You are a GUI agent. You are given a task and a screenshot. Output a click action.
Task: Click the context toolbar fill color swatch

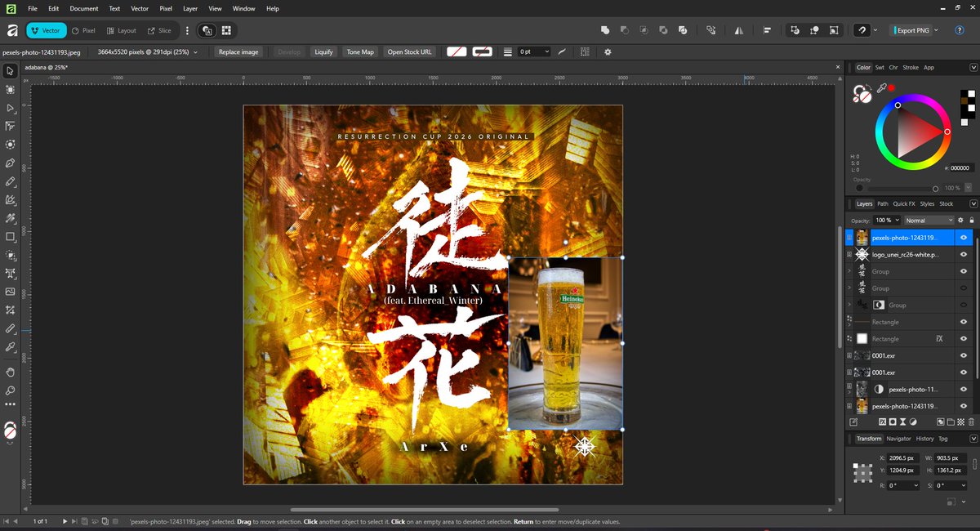coord(457,51)
